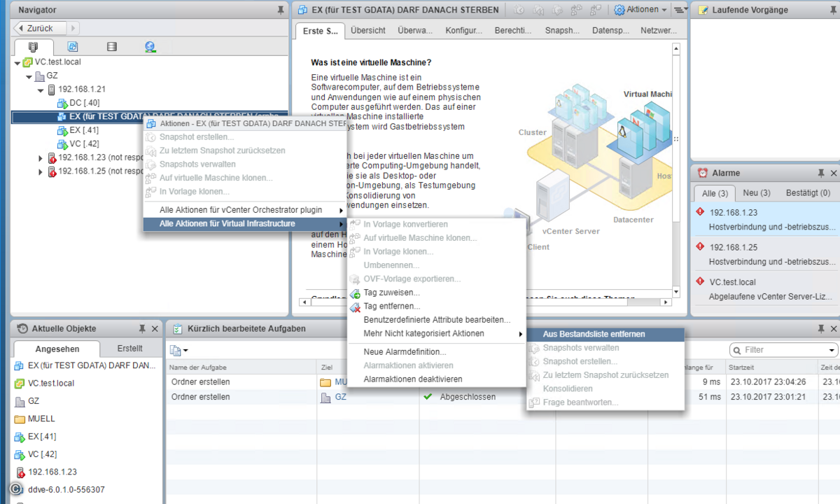Collapse the VC.test.local tree node
Image resolution: width=840 pixels, height=504 pixels.
[x=17, y=62]
